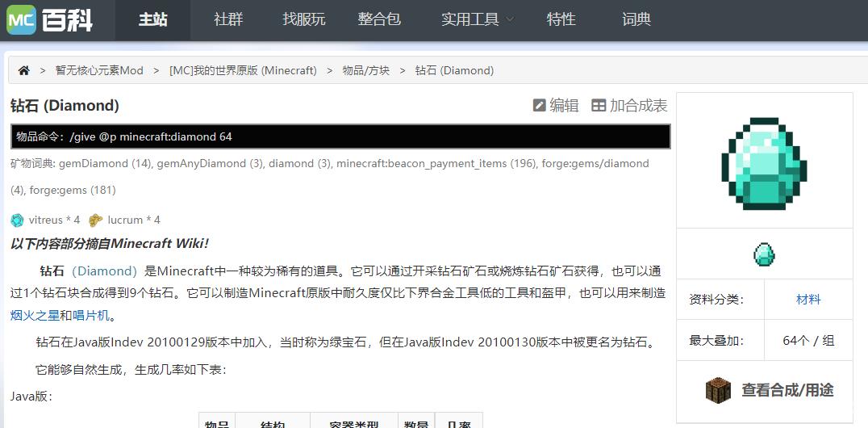Click the /give command text field
Image resolution: width=868 pixels, height=428 pixels.
coord(340,136)
